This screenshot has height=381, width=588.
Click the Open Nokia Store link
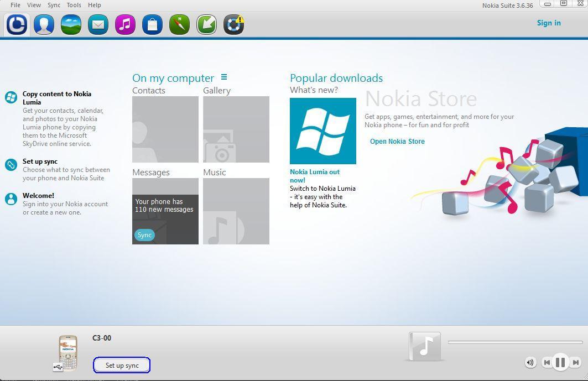(x=397, y=142)
